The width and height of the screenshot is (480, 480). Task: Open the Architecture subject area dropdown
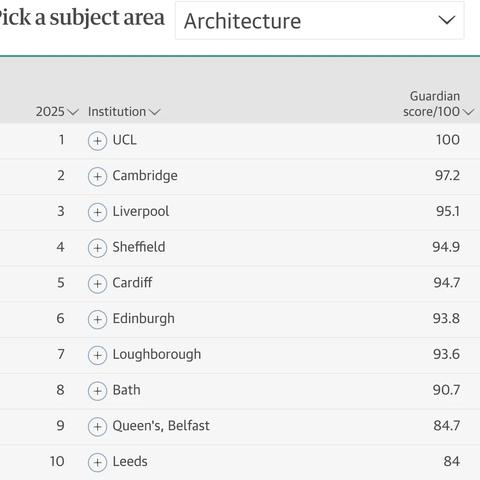319,21
